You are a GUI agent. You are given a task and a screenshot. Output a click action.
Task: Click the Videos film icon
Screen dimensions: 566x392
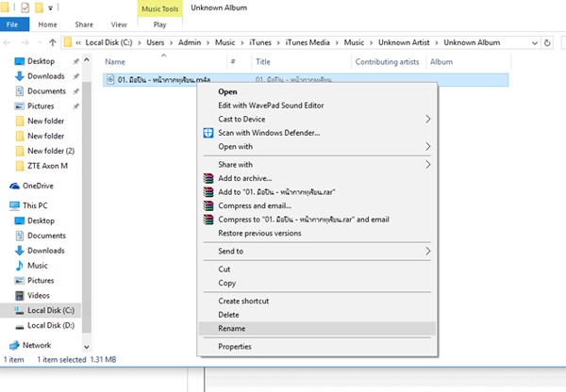(20, 296)
